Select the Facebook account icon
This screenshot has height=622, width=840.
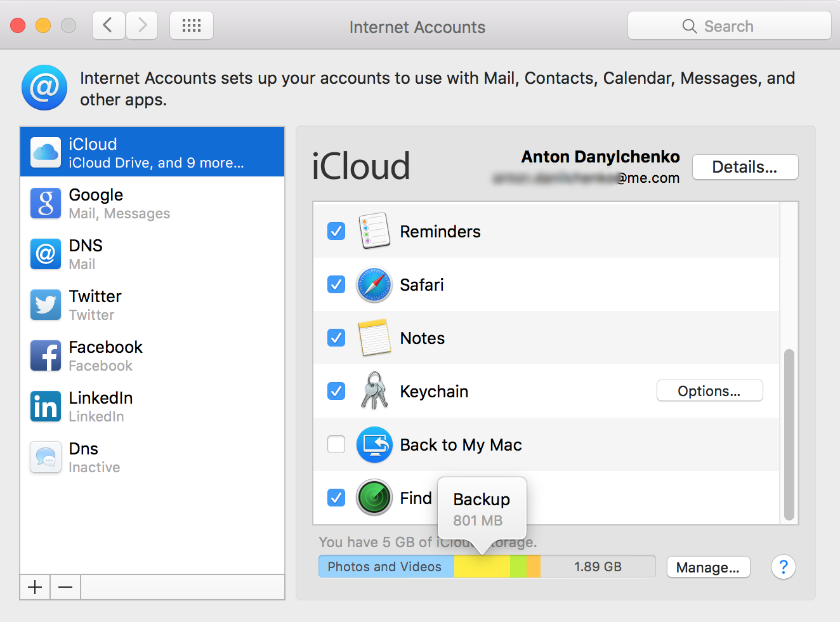tap(46, 355)
